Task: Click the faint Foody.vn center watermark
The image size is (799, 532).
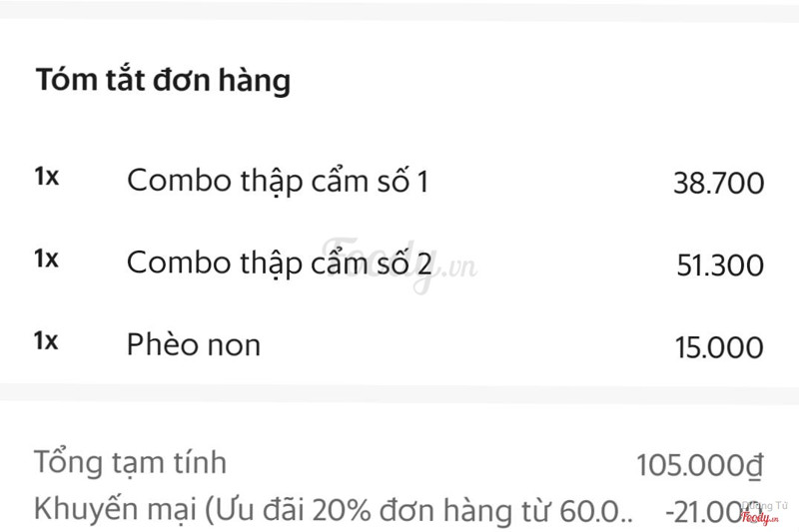Action: [398, 264]
